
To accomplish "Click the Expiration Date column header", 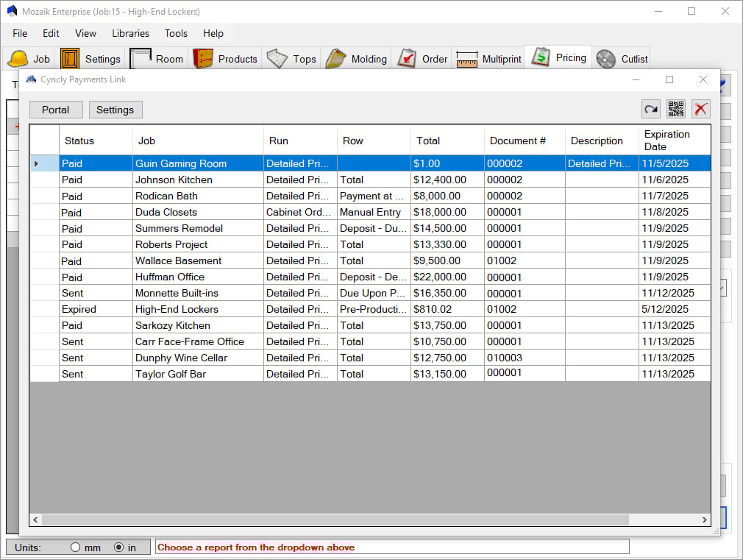I will coord(666,141).
